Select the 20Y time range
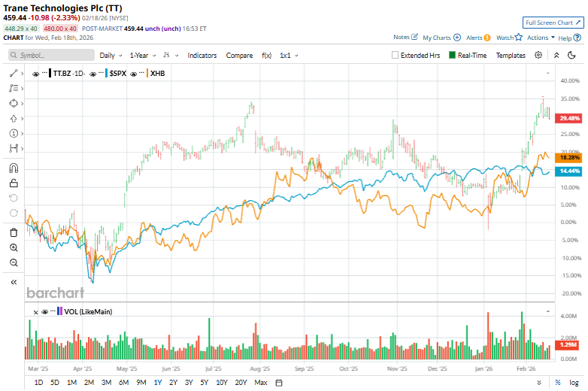 pyautogui.click(x=241, y=383)
